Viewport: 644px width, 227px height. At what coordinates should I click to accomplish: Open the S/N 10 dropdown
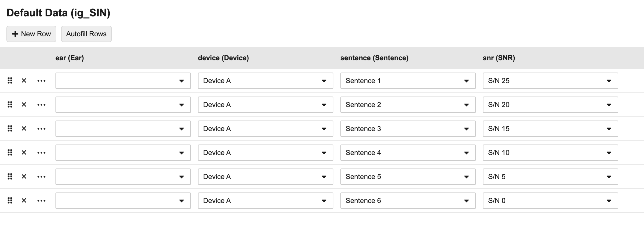[x=550, y=153]
